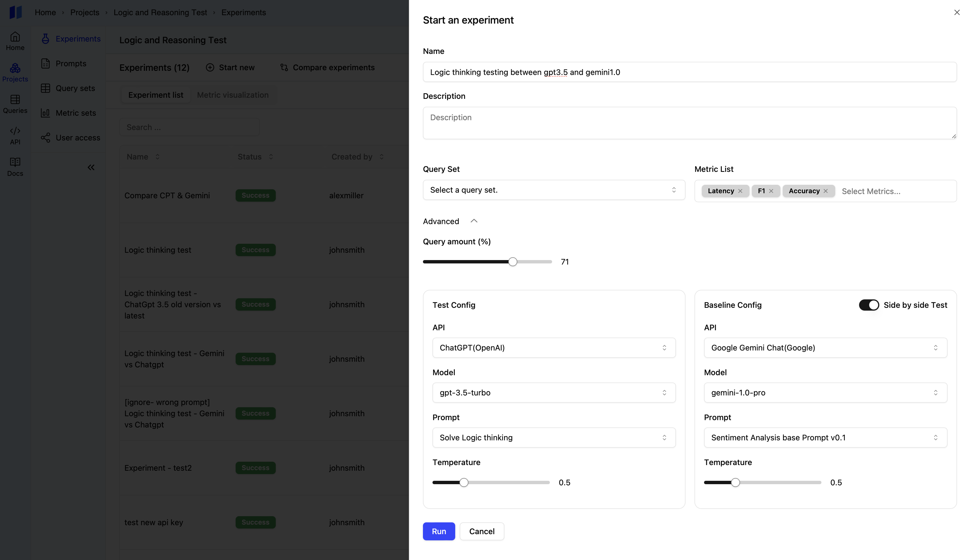Remove the F1 metric tag

[x=771, y=191]
